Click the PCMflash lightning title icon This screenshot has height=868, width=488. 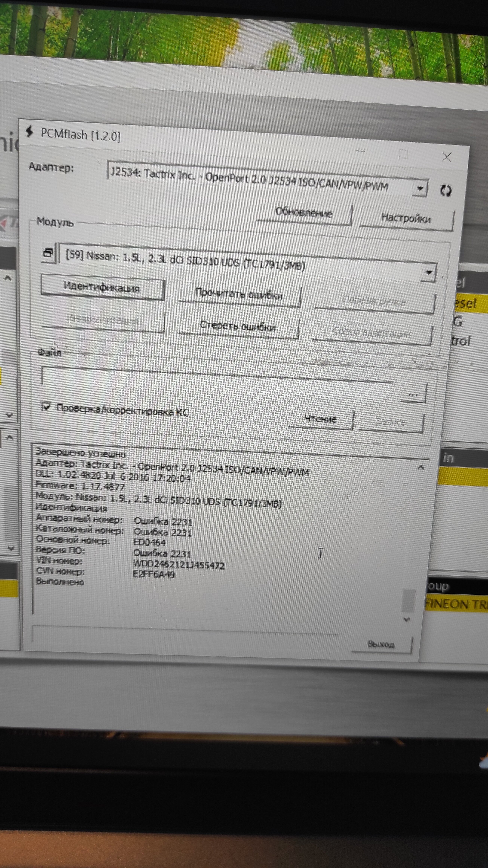click(x=30, y=132)
